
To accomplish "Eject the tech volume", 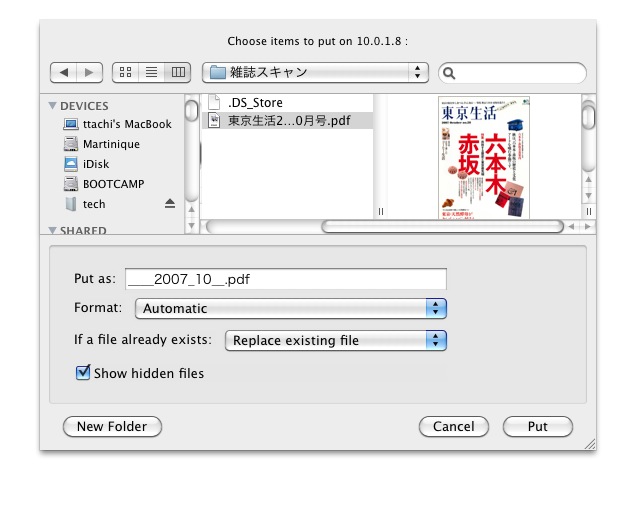I will point(169,204).
